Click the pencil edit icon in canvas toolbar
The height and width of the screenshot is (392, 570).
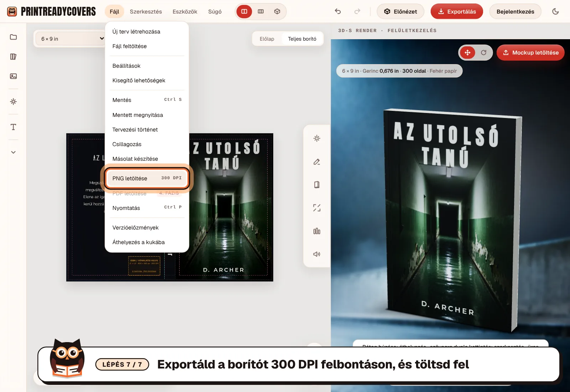tap(317, 162)
